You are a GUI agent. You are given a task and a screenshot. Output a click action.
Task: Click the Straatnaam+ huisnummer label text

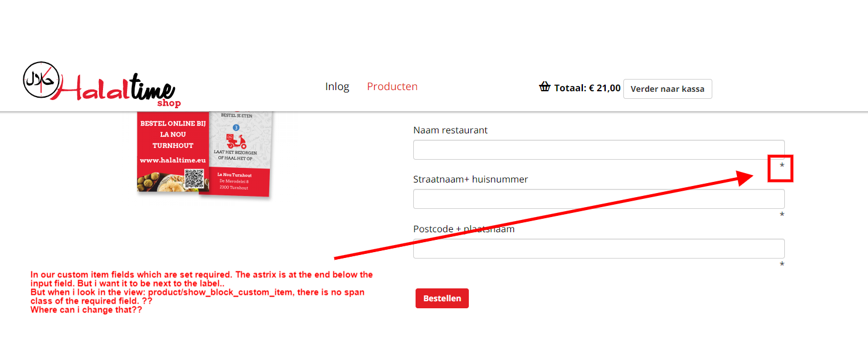(471, 179)
